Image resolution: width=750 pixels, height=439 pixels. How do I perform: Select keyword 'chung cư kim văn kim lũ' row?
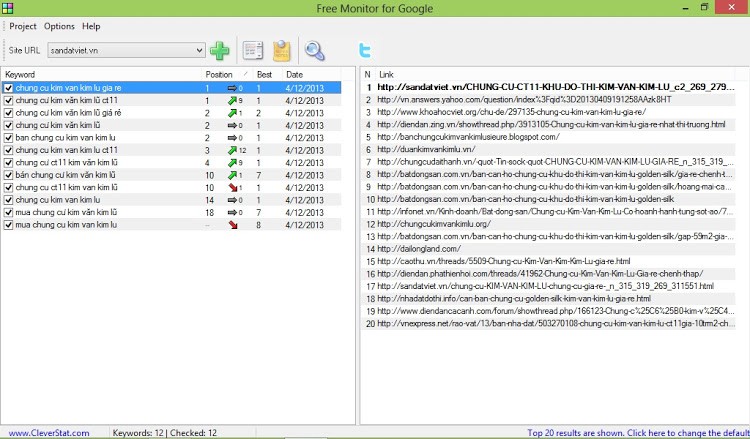(x=171, y=125)
